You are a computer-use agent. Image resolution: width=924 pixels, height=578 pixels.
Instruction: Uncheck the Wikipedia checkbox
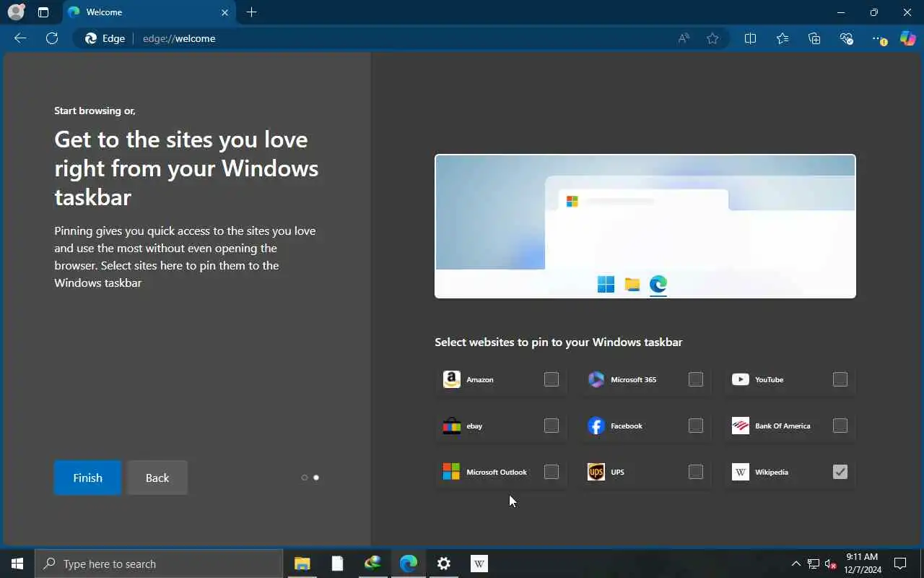840,472
